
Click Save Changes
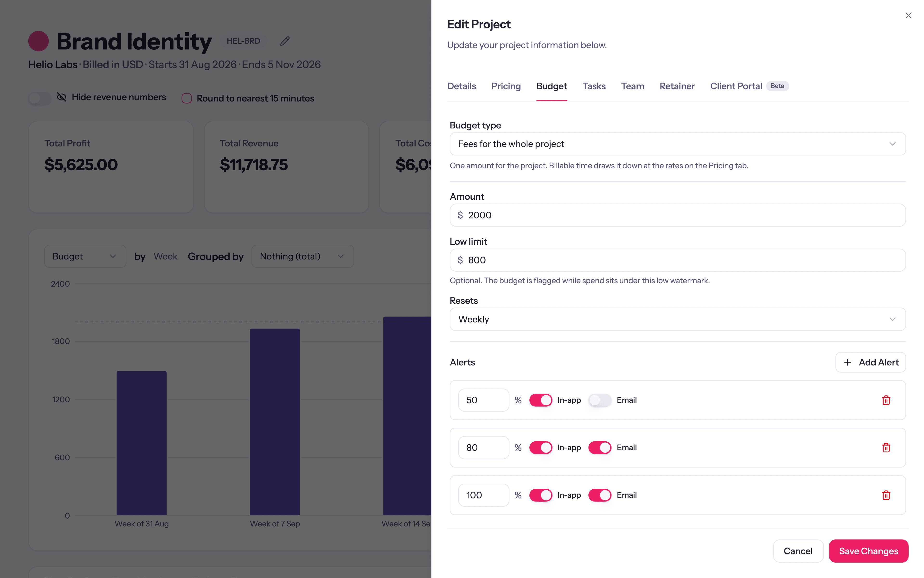point(868,551)
